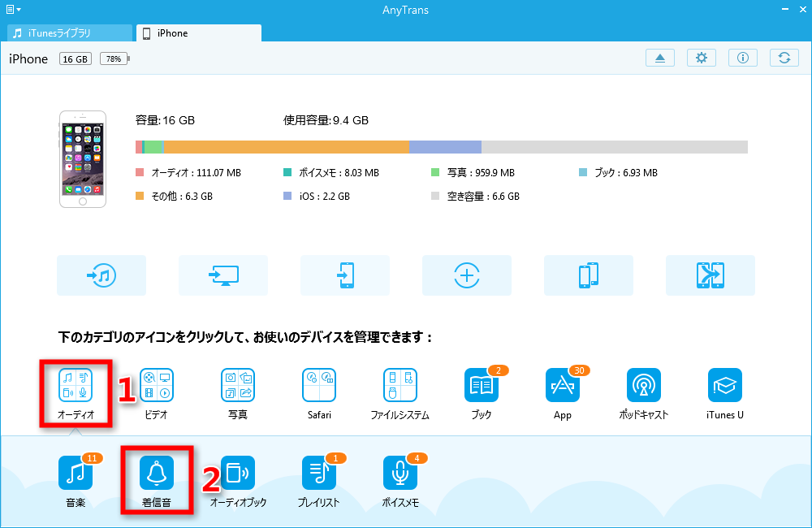The width and height of the screenshot is (812, 528).
Task: Open settings gear icon
Action: pyautogui.click(x=702, y=58)
